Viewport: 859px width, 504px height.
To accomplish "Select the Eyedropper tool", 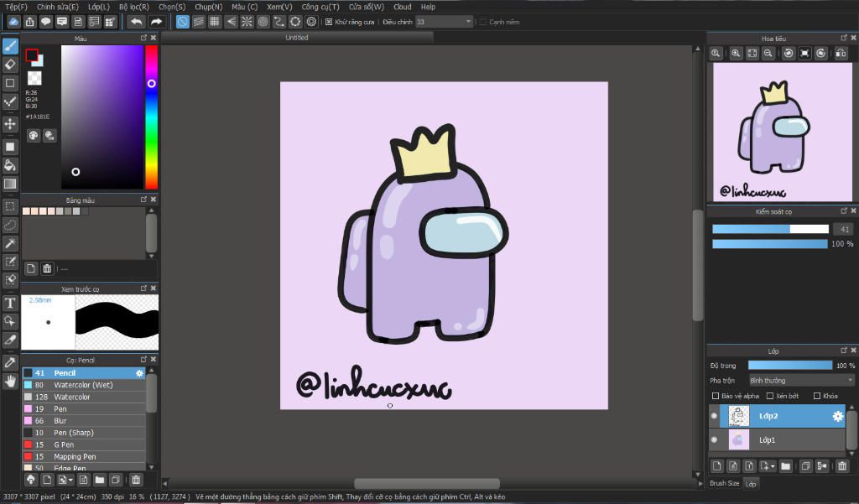I will (x=10, y=362).
